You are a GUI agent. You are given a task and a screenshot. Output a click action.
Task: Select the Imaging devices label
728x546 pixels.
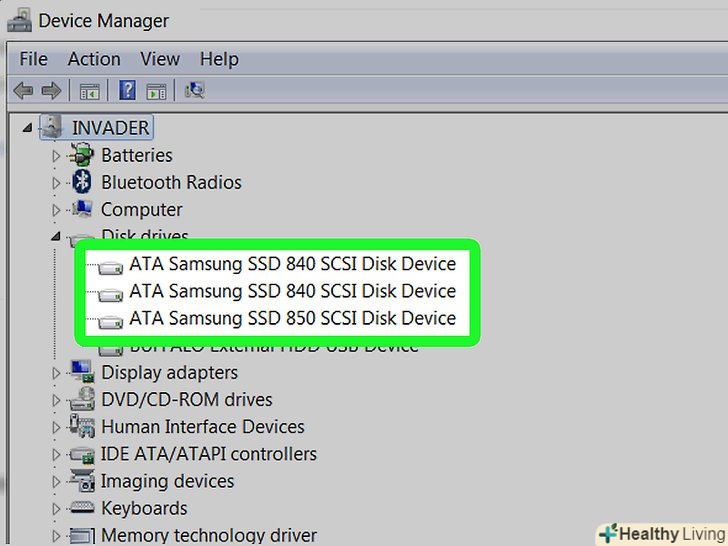[x=168, y=481]
